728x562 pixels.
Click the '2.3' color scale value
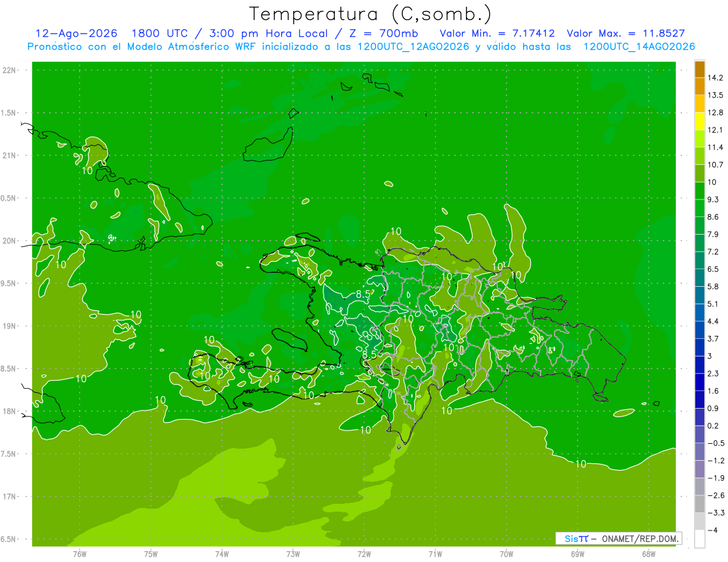713,373
